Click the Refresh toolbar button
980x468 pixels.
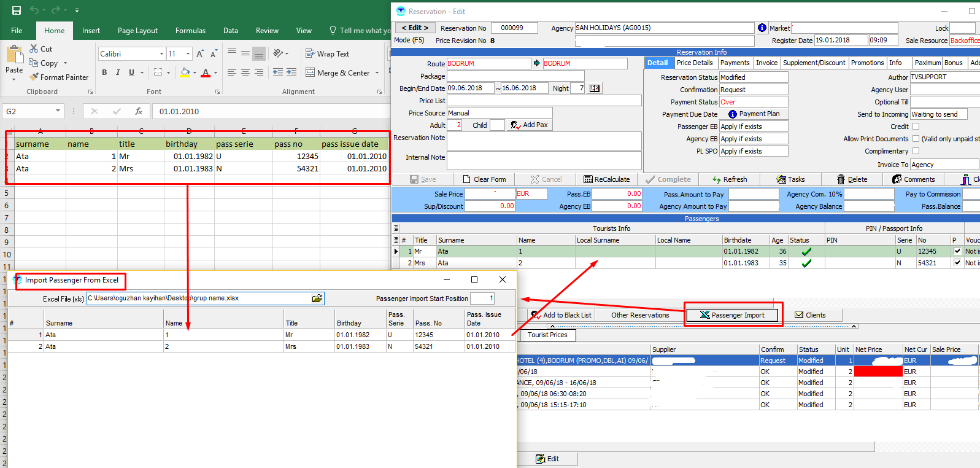(x=729, y=179)
